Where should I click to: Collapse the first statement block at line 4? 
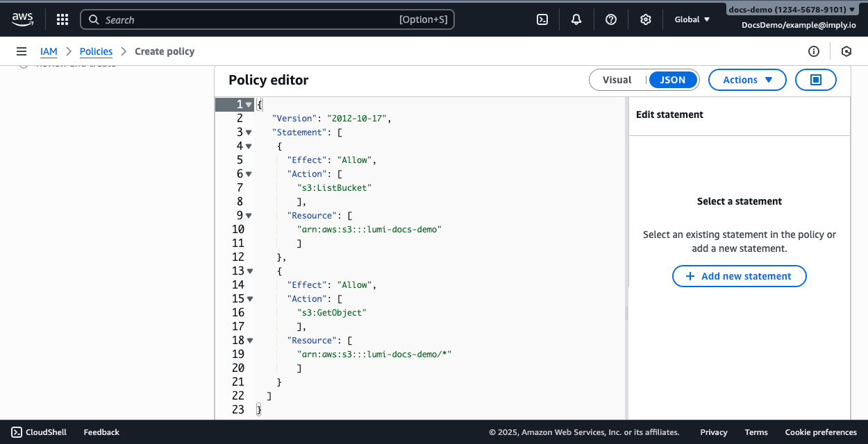click(x=249, y=146)
